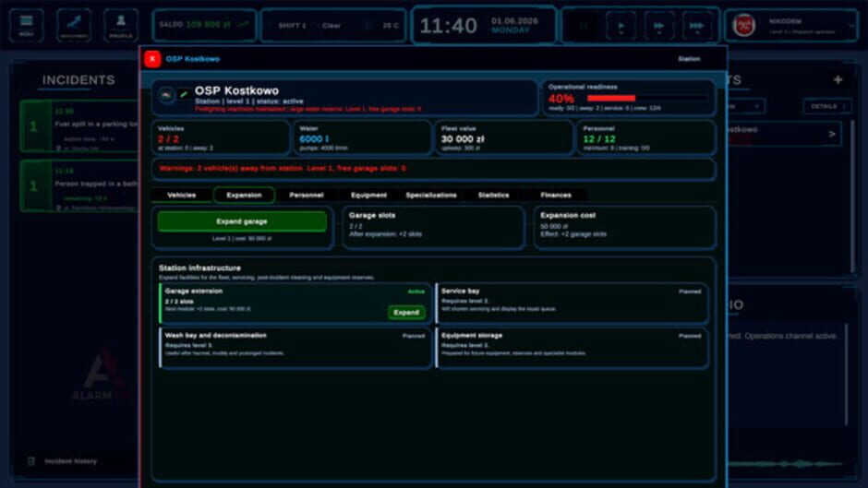Expand the Kostkowo row arrow in right panel

pos(832,134)
